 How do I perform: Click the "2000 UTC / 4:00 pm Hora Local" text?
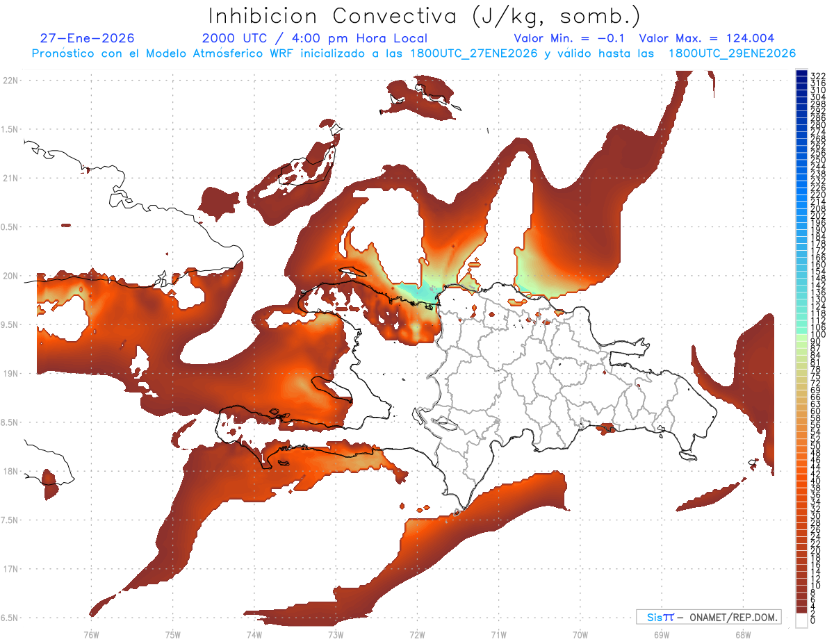(x=315, y=38)
